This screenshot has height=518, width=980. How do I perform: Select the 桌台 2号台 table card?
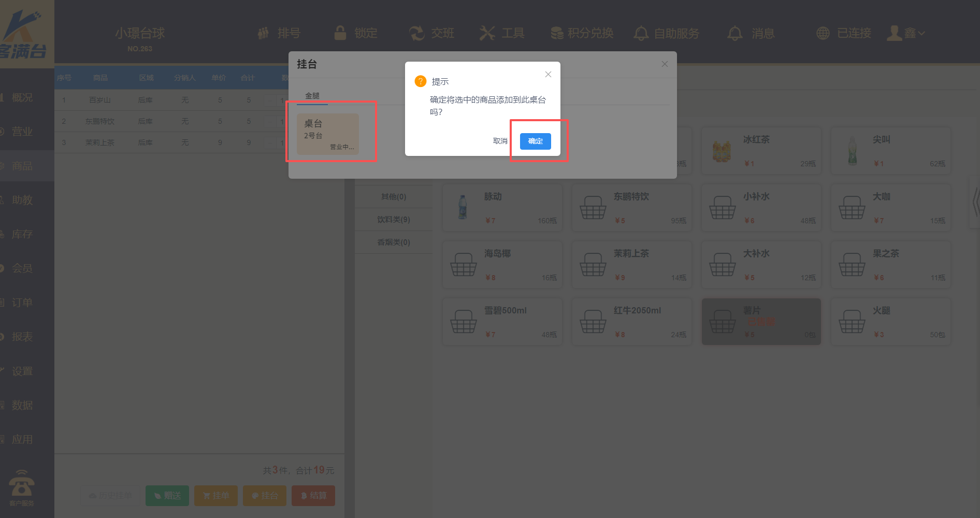point(327,134)
